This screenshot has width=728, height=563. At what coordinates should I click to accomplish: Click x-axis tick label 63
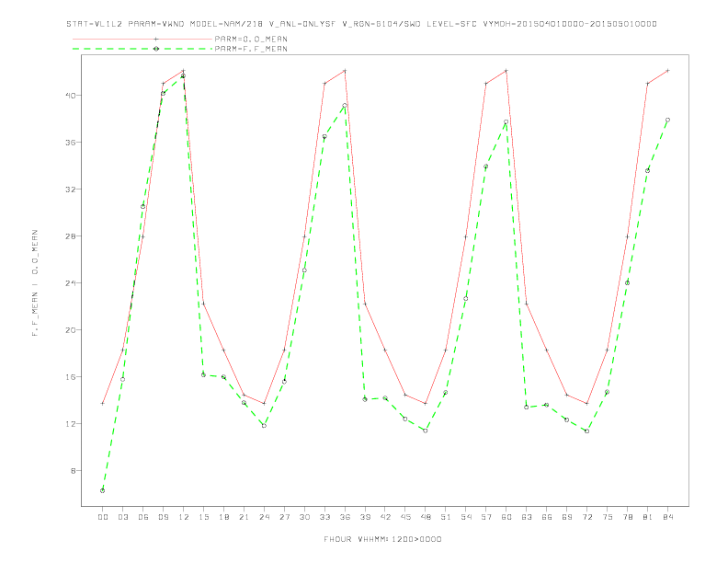527,517
